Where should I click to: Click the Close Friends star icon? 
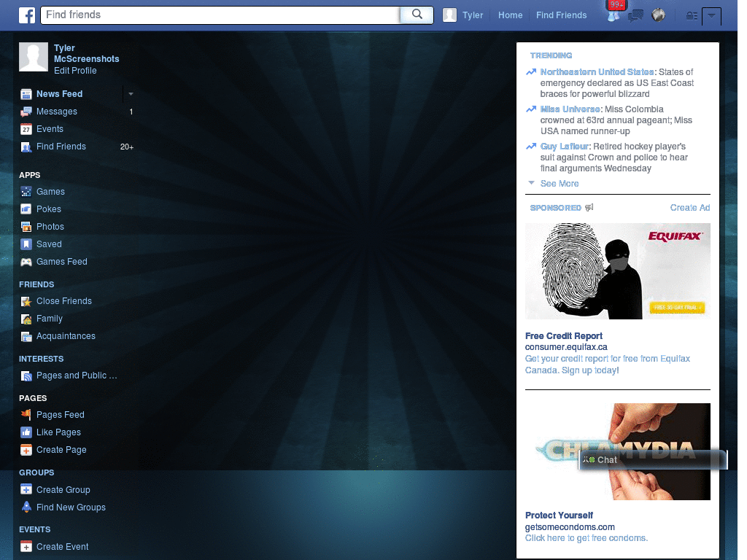pyautogui.click(x=26, y=301)
